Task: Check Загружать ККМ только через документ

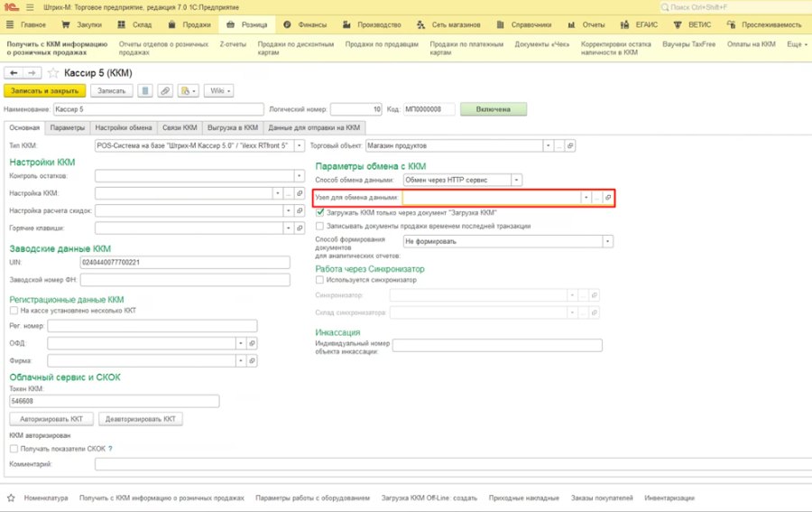Action: (320, 212)
